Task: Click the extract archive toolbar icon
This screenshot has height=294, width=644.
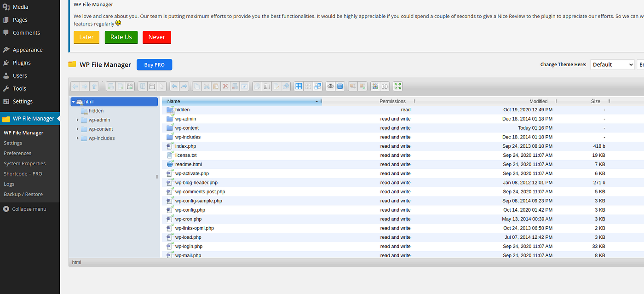Action: [x=352, y=86]
